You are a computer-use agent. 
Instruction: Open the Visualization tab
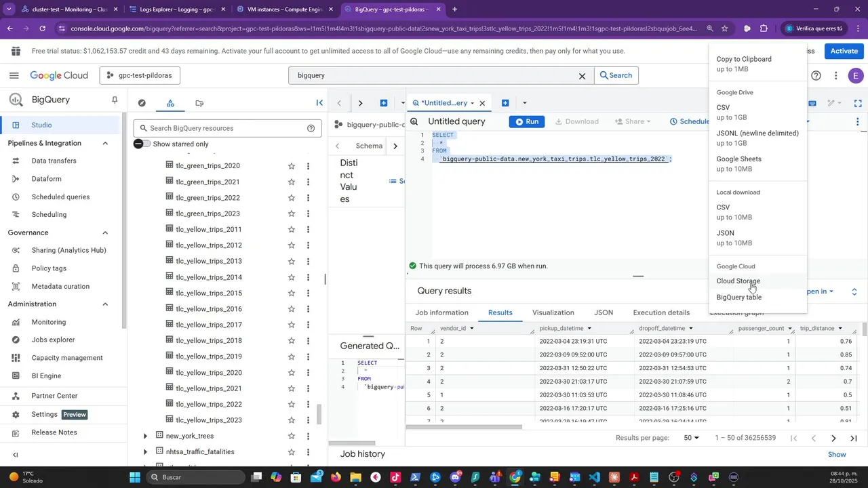[x=553, y=313]
